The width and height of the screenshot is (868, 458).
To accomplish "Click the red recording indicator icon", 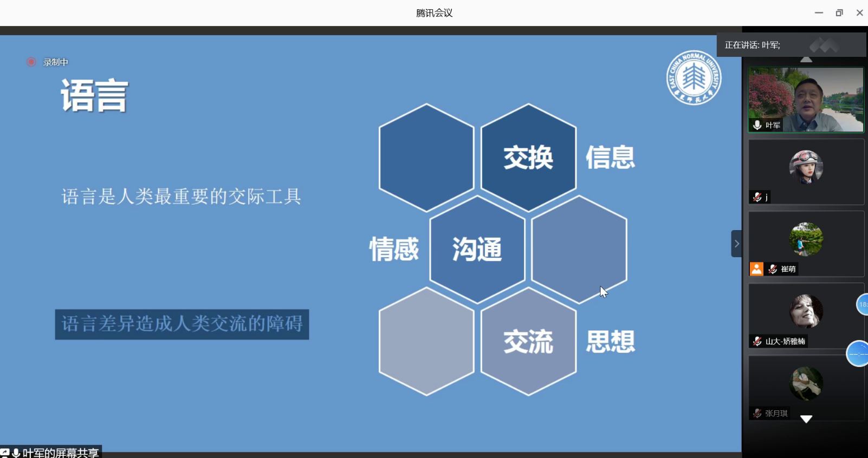I will [x=31, y=62].
